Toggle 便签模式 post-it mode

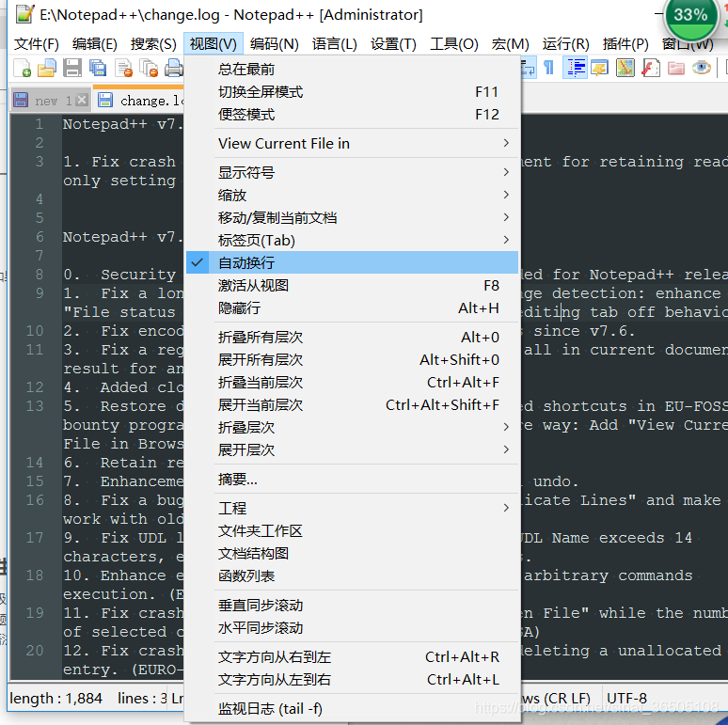pos(352,114)
